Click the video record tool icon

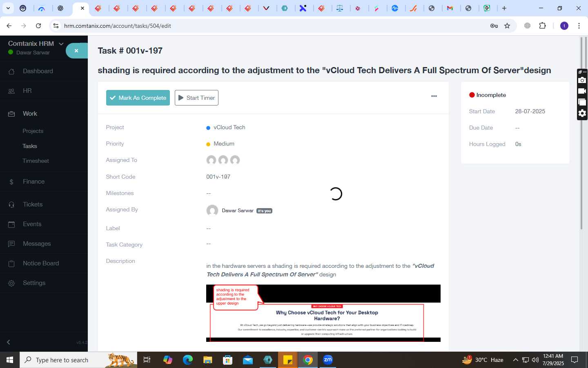point(582,91)
